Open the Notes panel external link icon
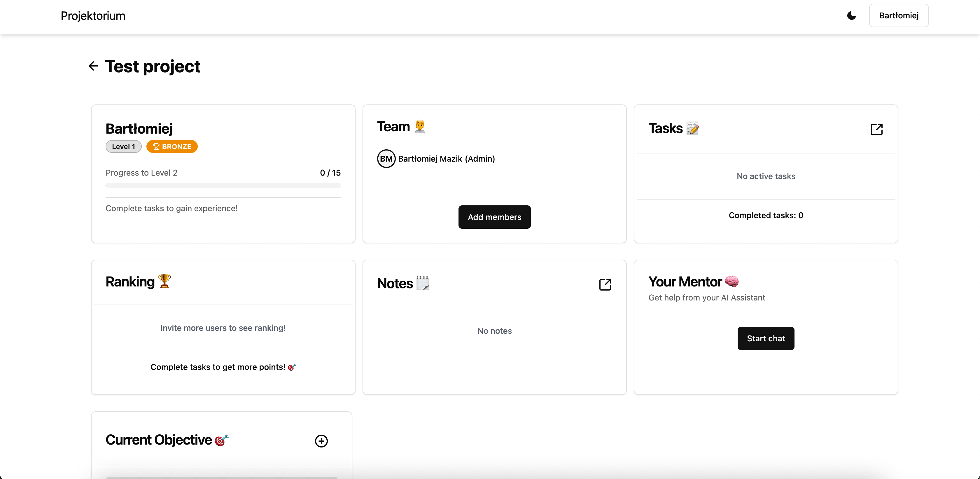 [x=605, y=285]
